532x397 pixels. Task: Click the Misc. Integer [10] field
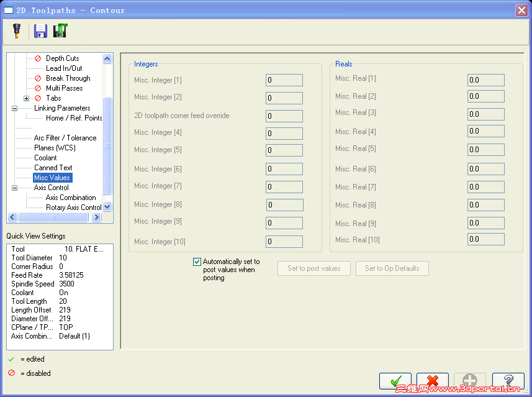(284, 242)
